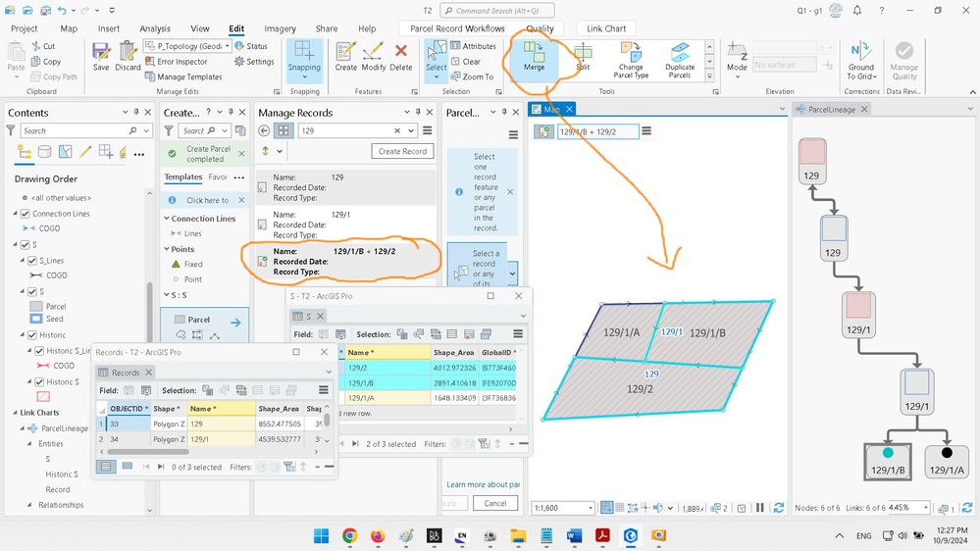This screenshot has width=980, height=551.
Task: Select the 129/1/A row in S table
Action: point(429,398)
